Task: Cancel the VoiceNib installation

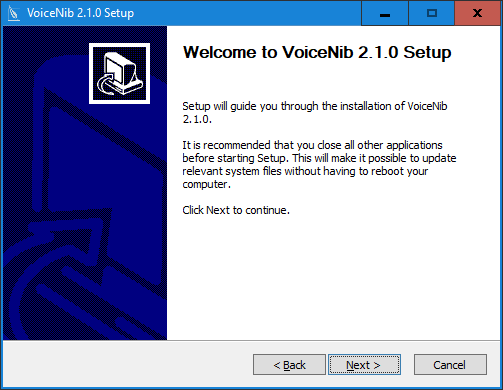Action: (x=450, y=365)
